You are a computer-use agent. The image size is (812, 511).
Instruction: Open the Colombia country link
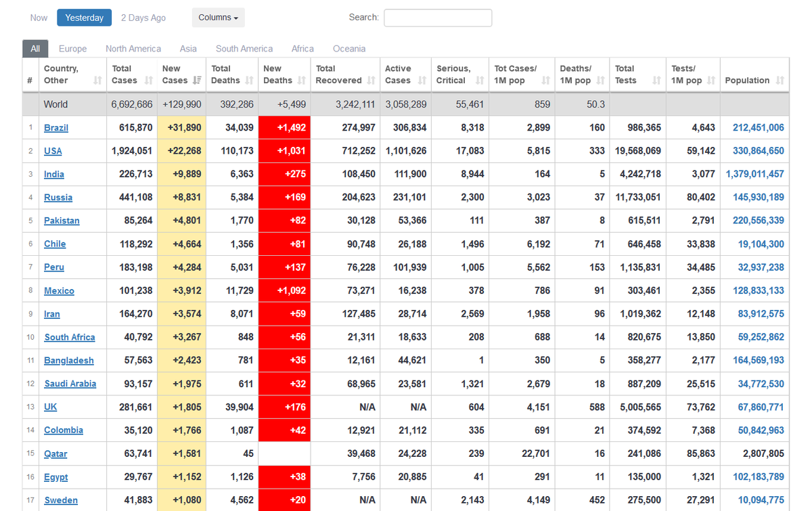click(x=64, y=430)
